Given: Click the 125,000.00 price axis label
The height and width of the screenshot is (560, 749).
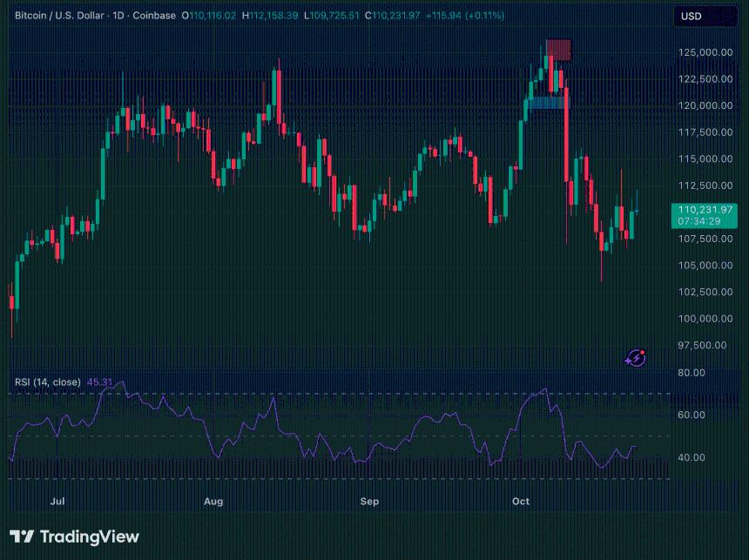Looking at the screenshot, I should click(704, 52).
